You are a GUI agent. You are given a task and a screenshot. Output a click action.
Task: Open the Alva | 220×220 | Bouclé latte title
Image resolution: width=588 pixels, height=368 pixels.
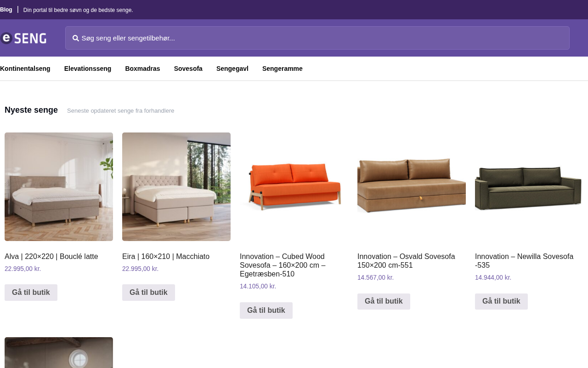click(51, 257)
